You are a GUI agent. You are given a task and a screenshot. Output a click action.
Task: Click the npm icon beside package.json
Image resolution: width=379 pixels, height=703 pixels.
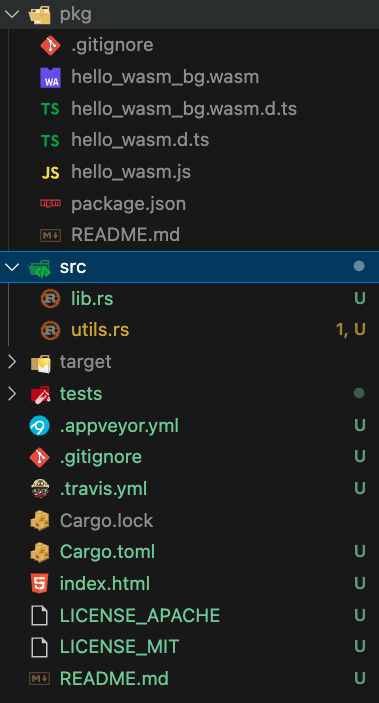[50, 204]
